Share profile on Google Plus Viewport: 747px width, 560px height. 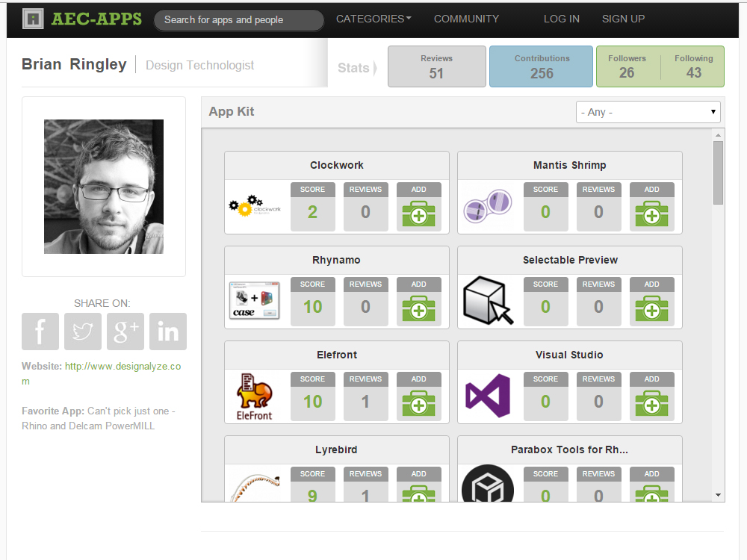pyautogui.click(x=125, y=332)
